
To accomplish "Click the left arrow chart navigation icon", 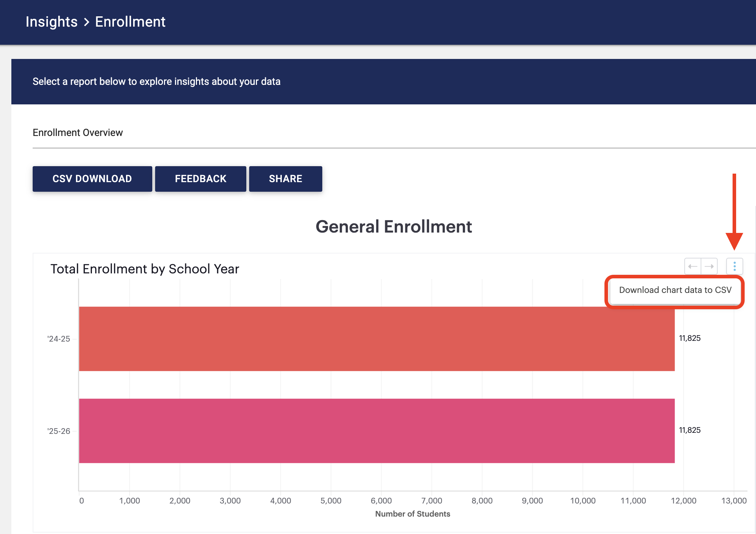I will click(692, 266).
